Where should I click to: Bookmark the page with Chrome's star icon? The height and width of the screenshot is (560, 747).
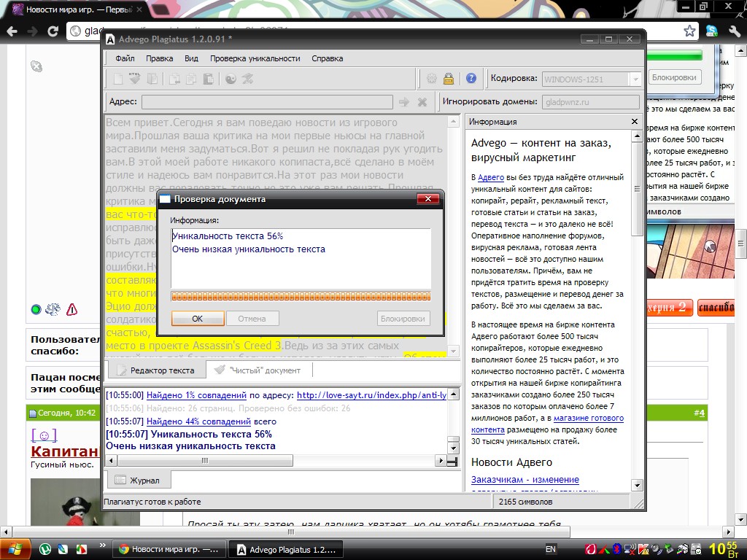pyautogui.click(x=689, y=31)
